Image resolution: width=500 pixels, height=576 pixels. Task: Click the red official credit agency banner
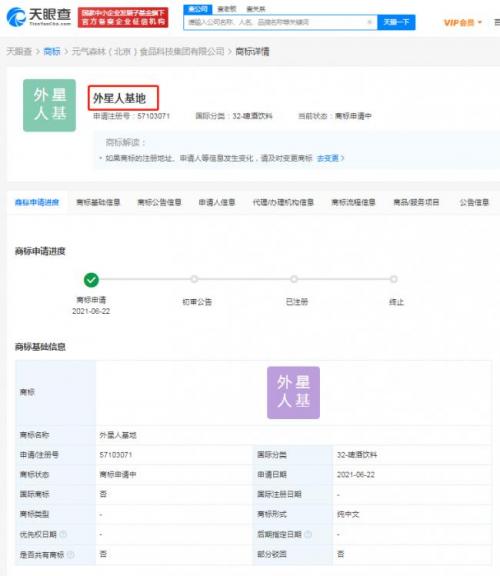click(123, 17)
